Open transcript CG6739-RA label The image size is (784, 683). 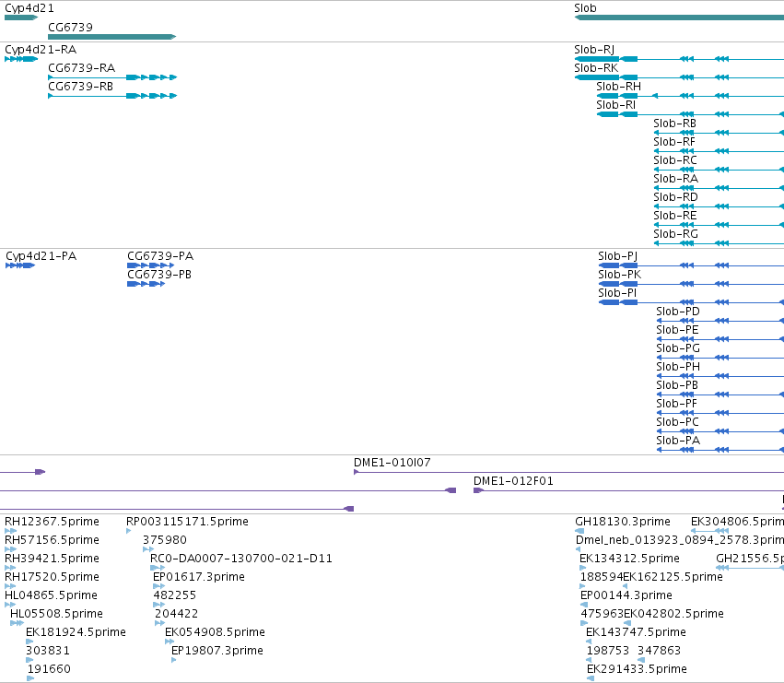(x=81, y=68)
